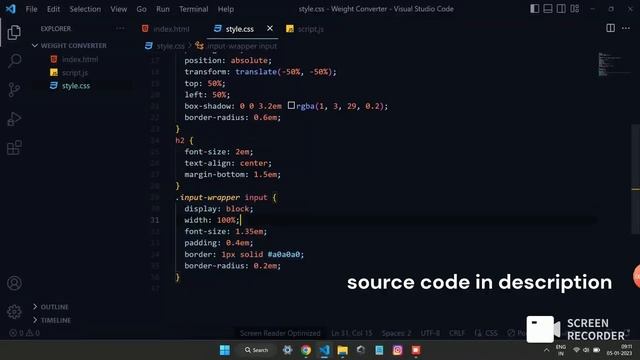Open the taskbar clock and date
Viewport: 640px width, 360px height.
click(x=620, y=350)
